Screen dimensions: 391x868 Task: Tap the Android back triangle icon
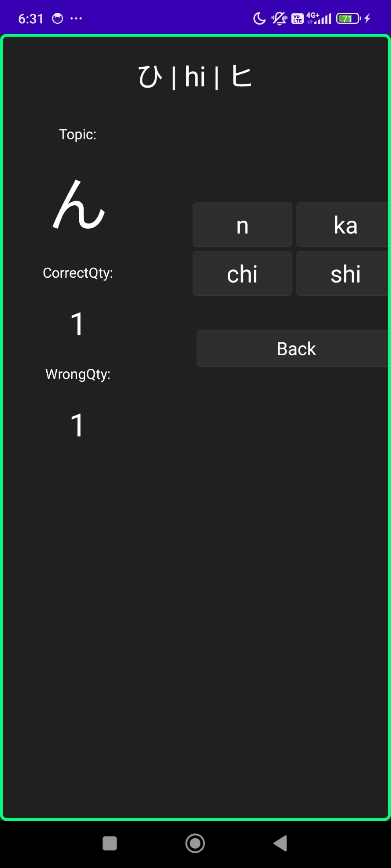point(280,843)
